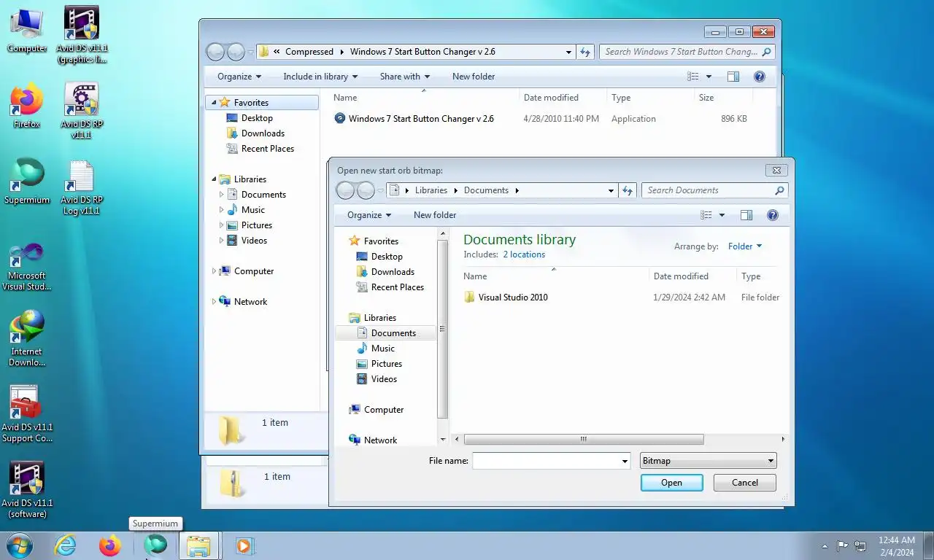Launch Internet Explorer from the taskbar
934x560 pixels.
pos(65,545)
